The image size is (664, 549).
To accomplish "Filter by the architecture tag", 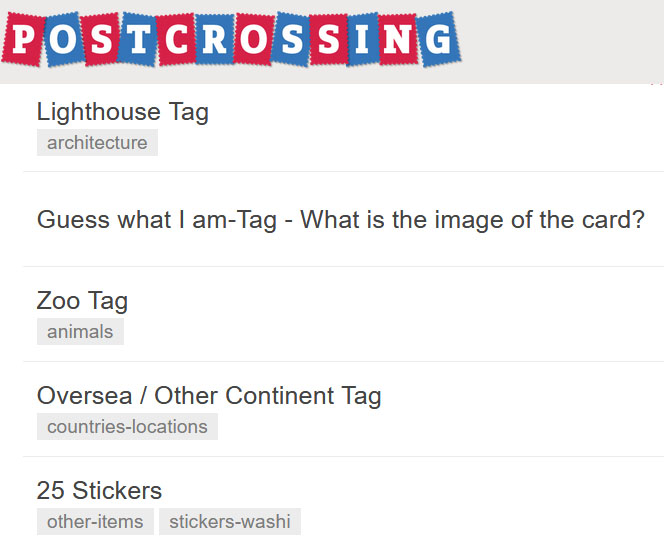I will (x=97, y=143).
